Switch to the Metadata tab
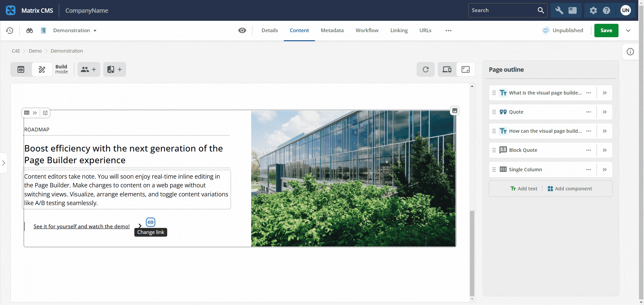The width and height of the screenshot is (644, 305). (x=332, y=30)
